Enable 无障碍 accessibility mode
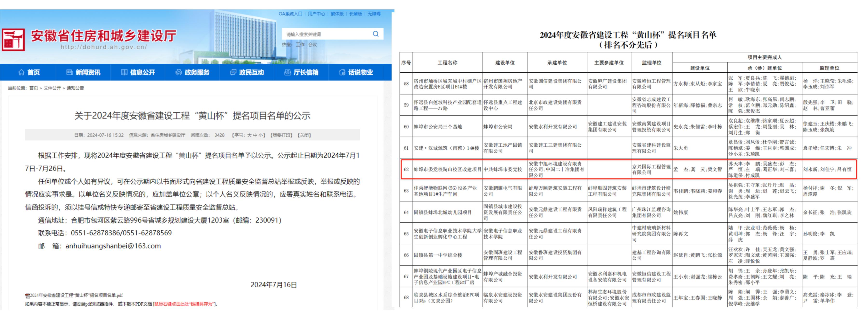The width and height of the screenshot is (868, 324). (374, 14)
